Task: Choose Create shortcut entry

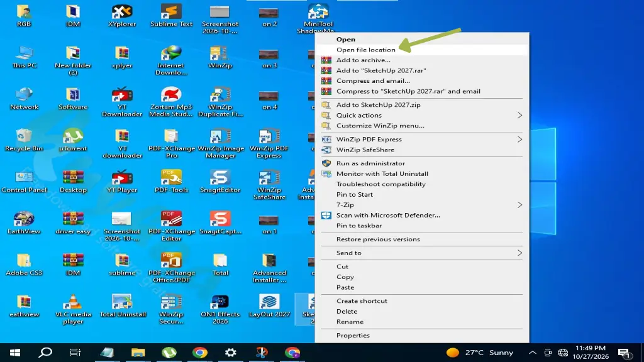Action: [422, 301]
